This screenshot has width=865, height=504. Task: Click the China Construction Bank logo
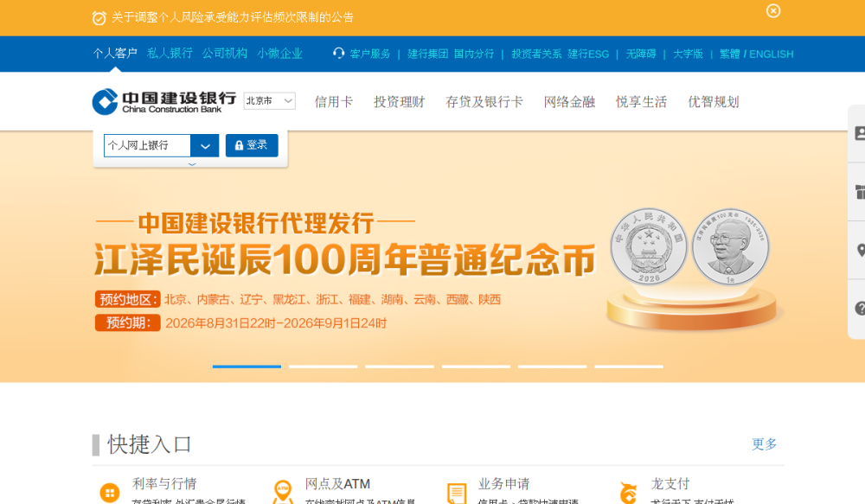tap(163, 101)
